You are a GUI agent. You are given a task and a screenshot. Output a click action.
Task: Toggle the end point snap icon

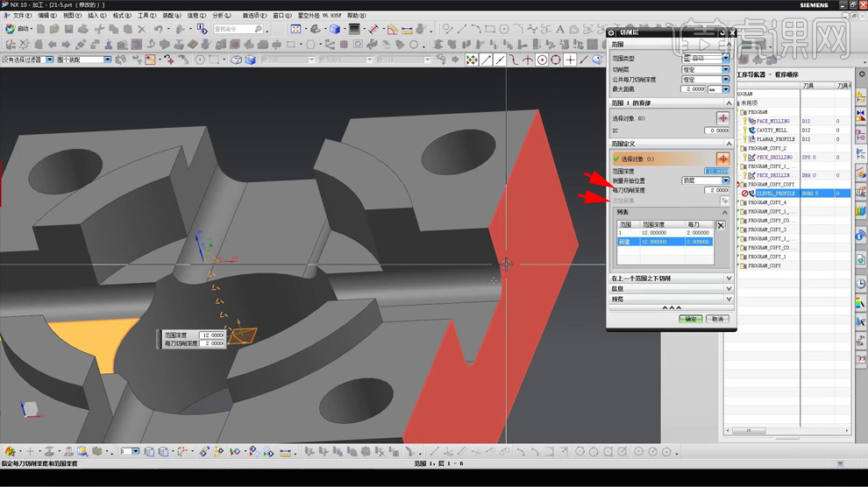(x=486, y=60)
